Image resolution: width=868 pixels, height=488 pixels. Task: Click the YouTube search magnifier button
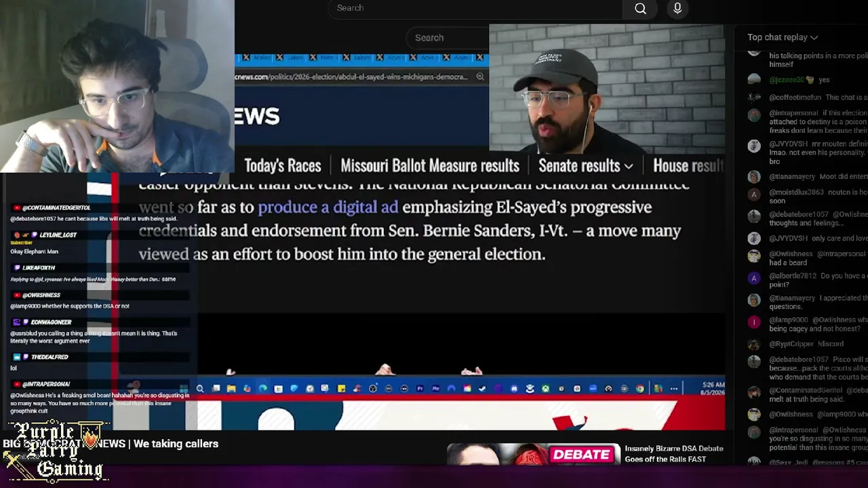[x=640, y=8]
